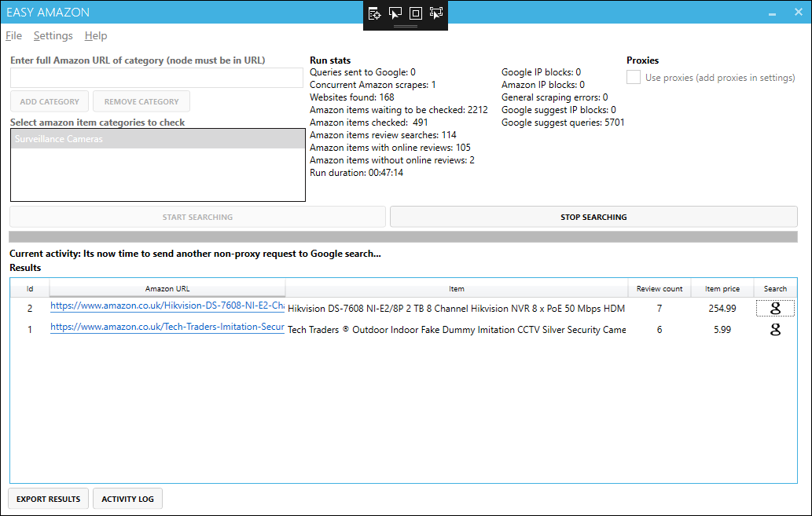The height and width of the screenshot is (516, 812).
Task: Click Google search icon for Tech Traders row
Action: [775, 330]
